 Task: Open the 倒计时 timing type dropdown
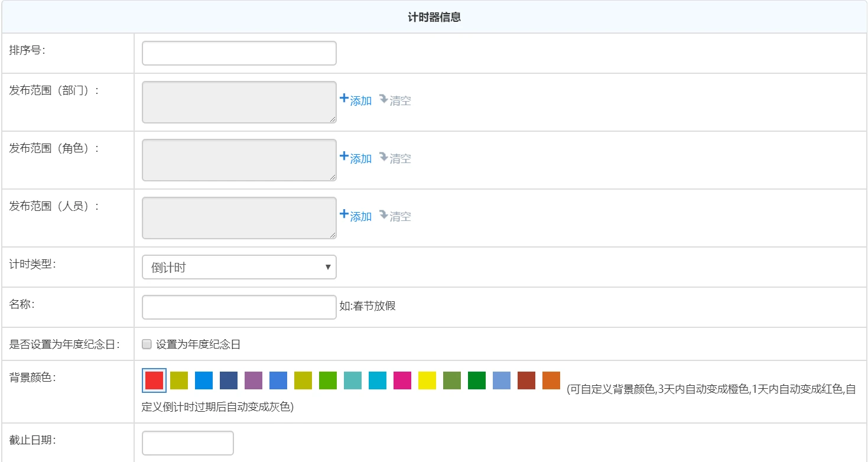click(239, 267)
